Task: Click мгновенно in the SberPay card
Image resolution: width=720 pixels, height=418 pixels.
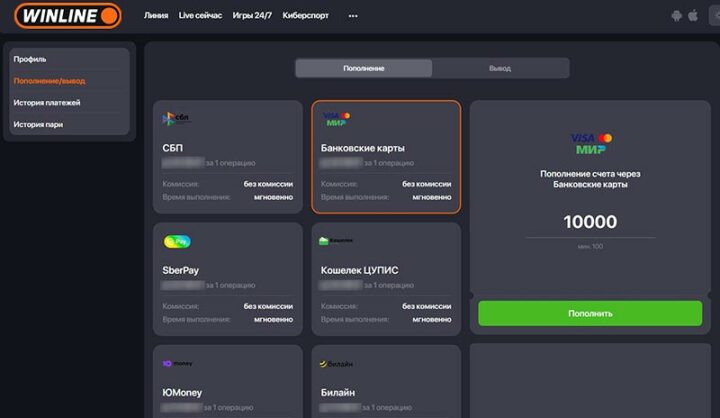Action: [x=273, y=319]
